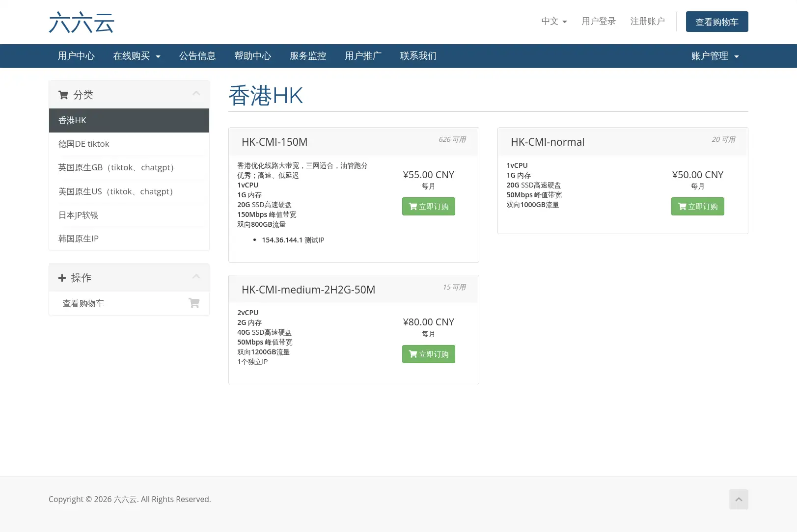
Task: Open the 服务监控 menu item
Action: pos(308,56)
